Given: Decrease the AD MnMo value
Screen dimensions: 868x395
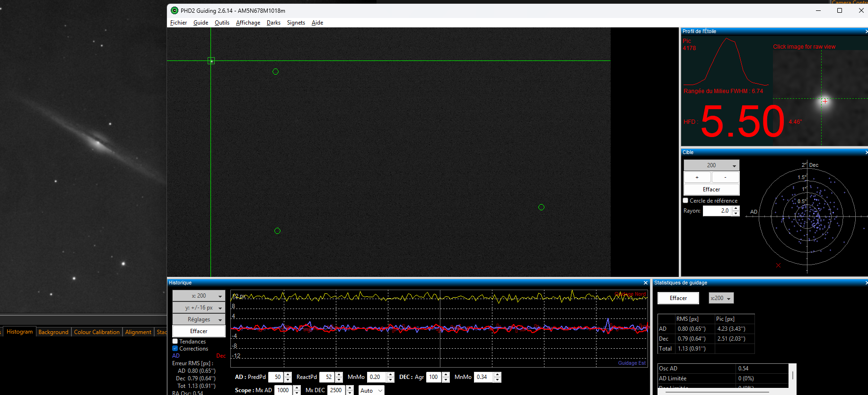Looking at the screenshot, I should pos(390,379).
